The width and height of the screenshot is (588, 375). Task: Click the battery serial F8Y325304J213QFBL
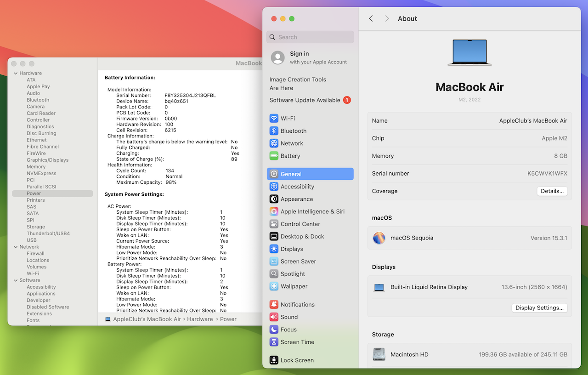[190, 96]
